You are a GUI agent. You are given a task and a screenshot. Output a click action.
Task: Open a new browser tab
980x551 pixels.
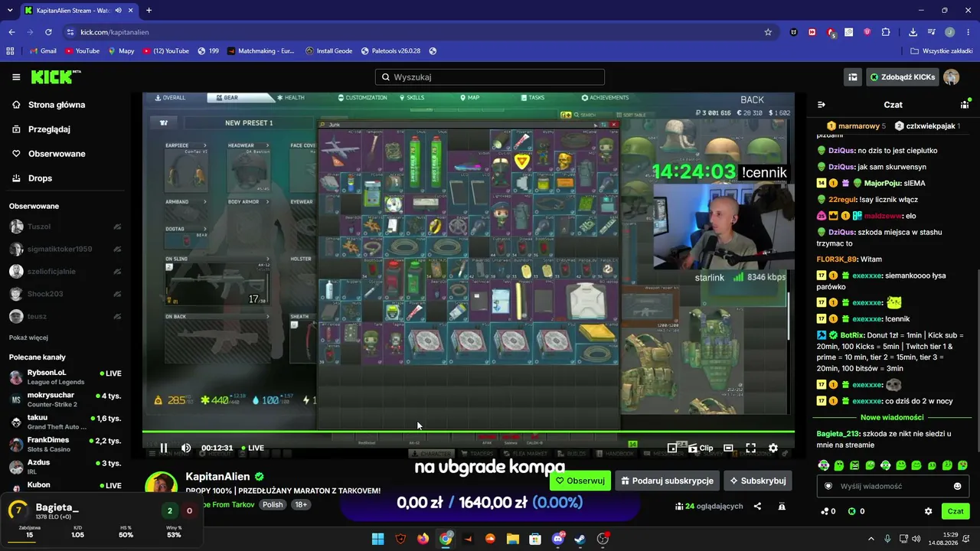point(149,11)
